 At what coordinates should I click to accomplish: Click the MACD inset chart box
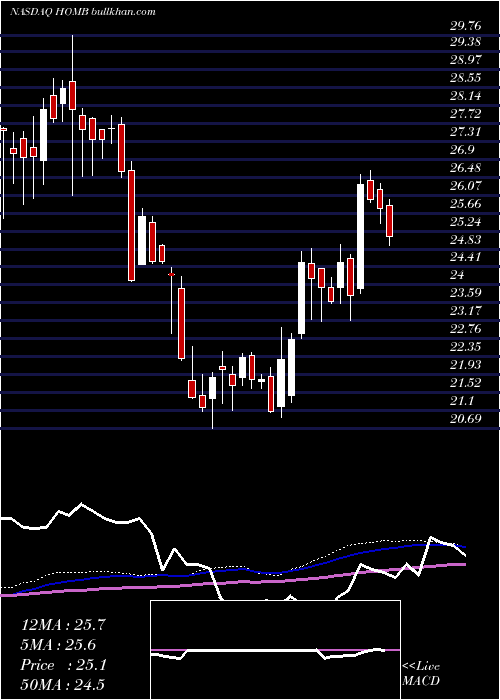pyautogui.click(x=275, y=650)
